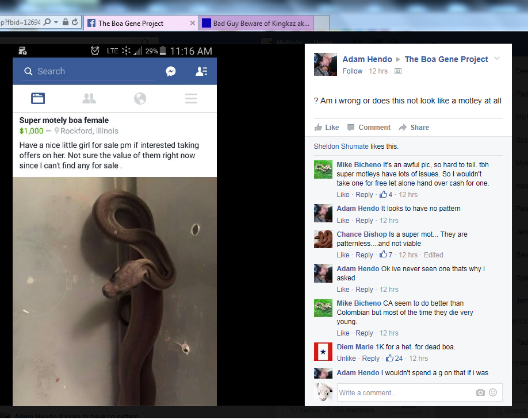View the 24 likes on Diem Marie's comment
Image resolution: width=528 pixels, height=420 pixels.
point(395,359)
